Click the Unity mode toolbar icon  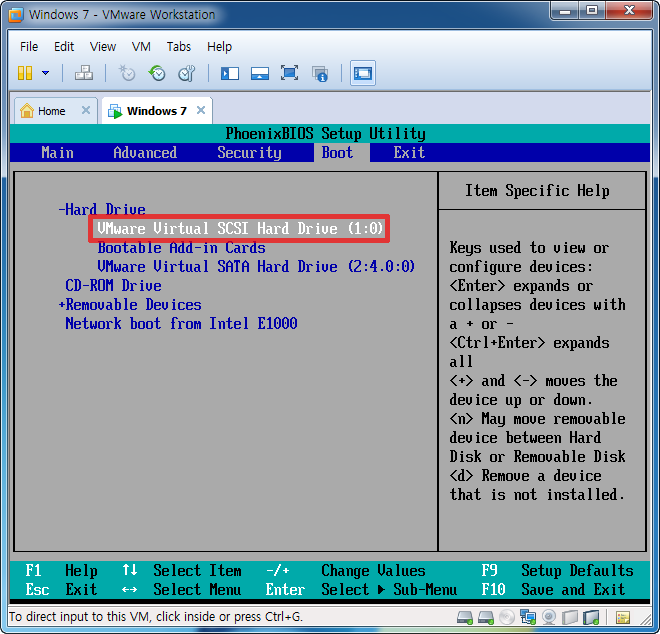320,73
